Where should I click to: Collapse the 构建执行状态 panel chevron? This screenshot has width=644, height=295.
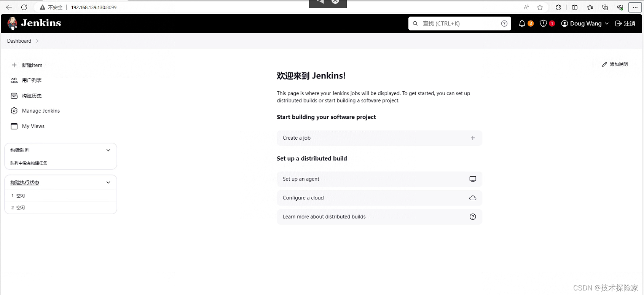click(108, 183)
